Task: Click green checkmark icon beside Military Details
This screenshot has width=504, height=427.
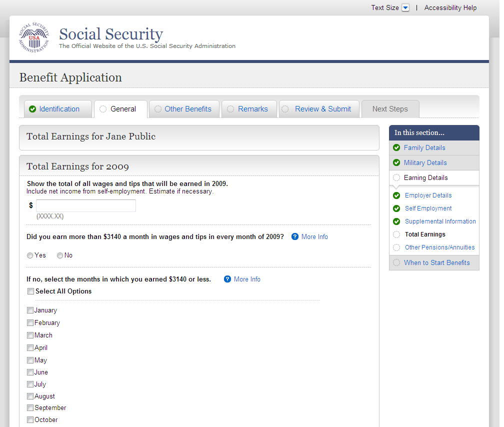Action: click(396, 162)
